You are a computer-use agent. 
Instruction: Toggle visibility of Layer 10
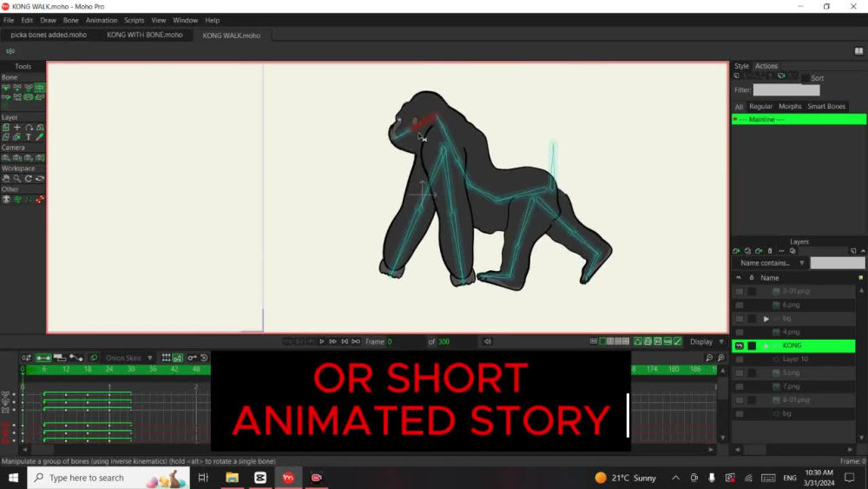(739, 360)
